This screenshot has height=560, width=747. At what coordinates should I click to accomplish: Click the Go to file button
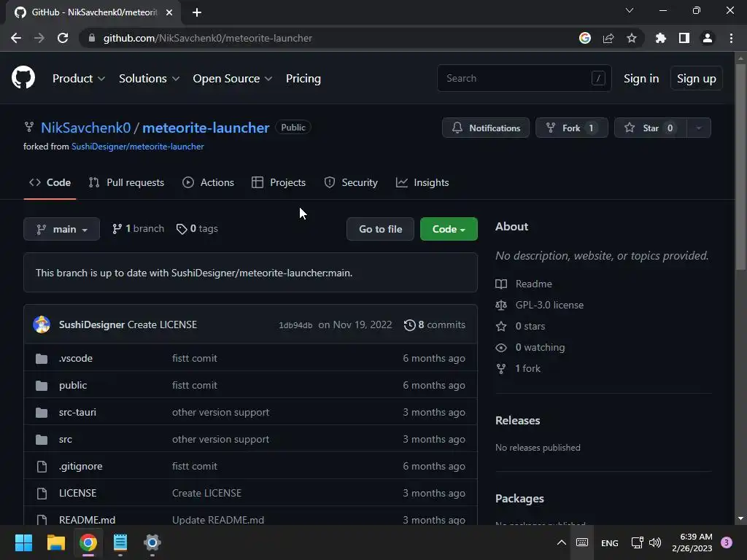click(x=380, y=229)
